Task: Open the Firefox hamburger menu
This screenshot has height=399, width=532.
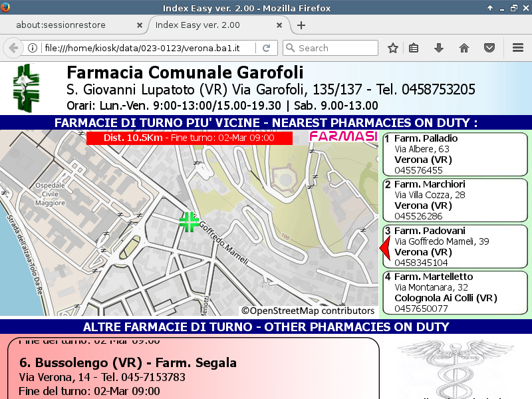Action: (x=518, y=48)
